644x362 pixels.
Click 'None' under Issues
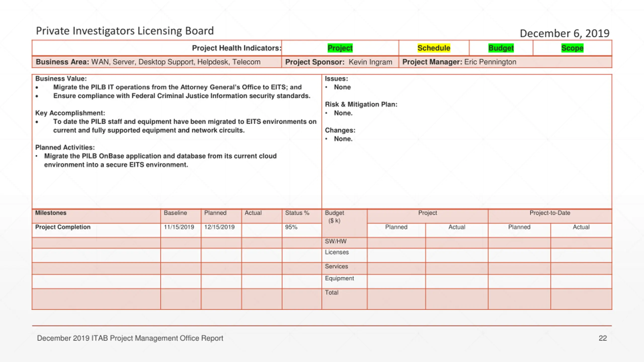(342, 87)
